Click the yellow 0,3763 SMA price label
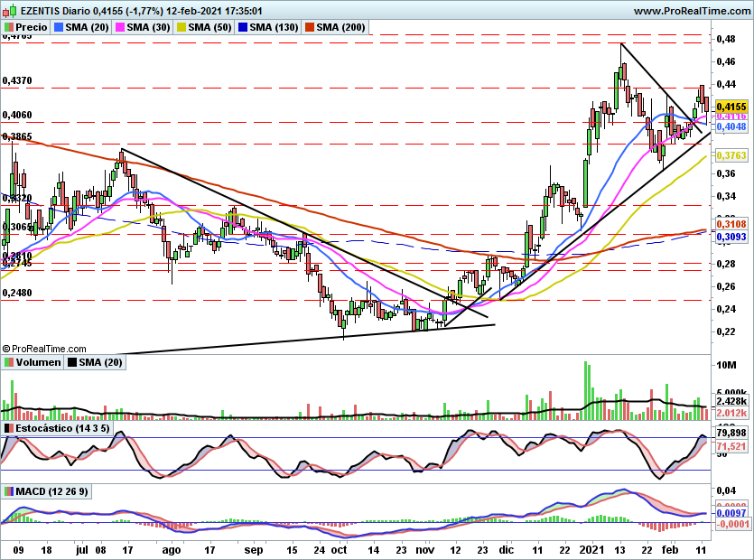This screenshot has width=754, height=560. point(731,155)
